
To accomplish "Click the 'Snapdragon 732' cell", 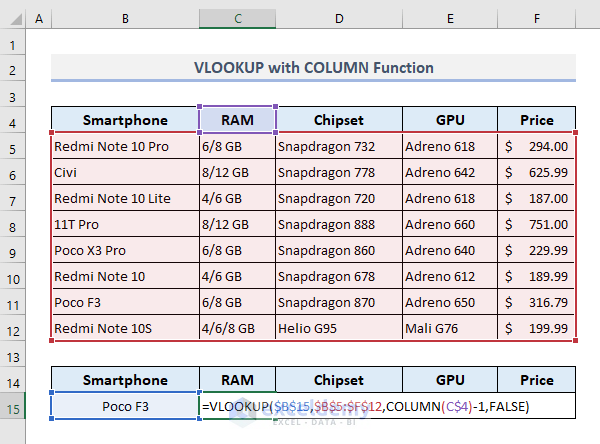I will point(339,146).
